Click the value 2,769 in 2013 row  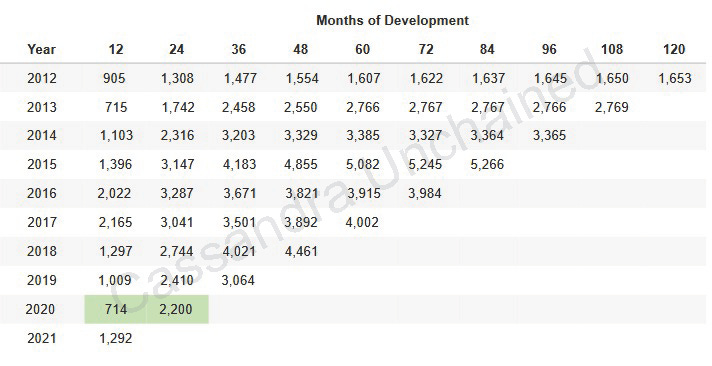tap(612, 107)
